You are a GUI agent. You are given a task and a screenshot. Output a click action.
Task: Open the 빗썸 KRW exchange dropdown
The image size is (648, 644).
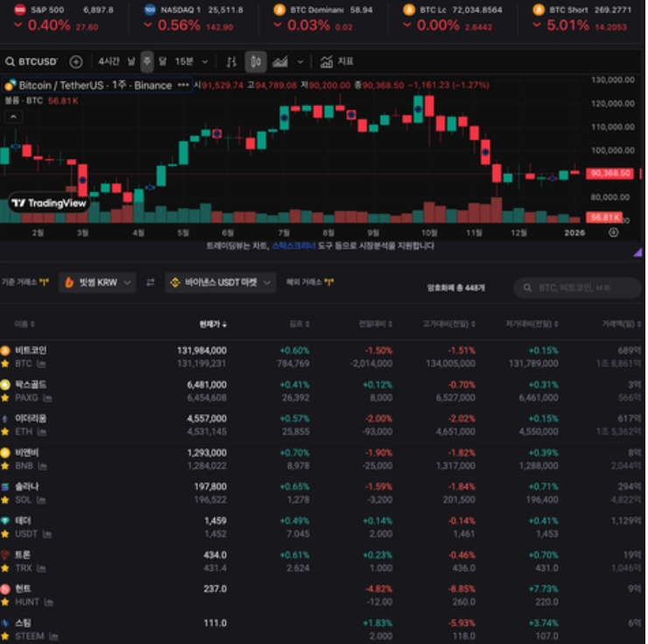click(x=97, y=282)
